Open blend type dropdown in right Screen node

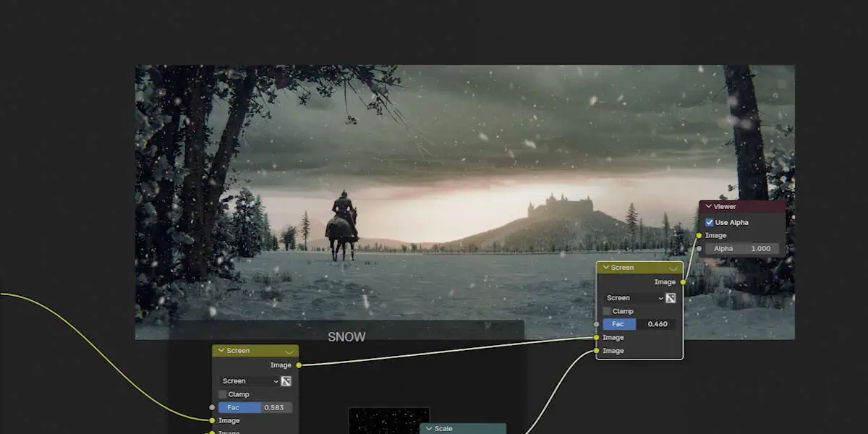[x=634, y=298]
